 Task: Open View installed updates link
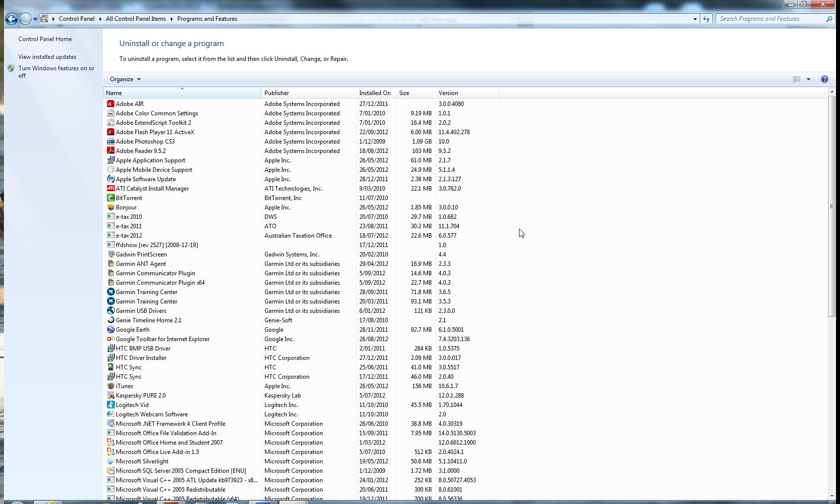click(47, 57)
